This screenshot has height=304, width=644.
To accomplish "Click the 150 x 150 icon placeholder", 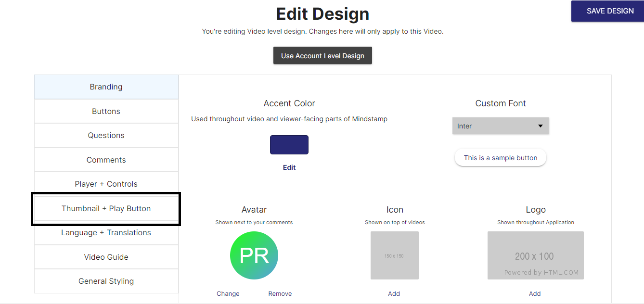I will click(x=394, y=255).
